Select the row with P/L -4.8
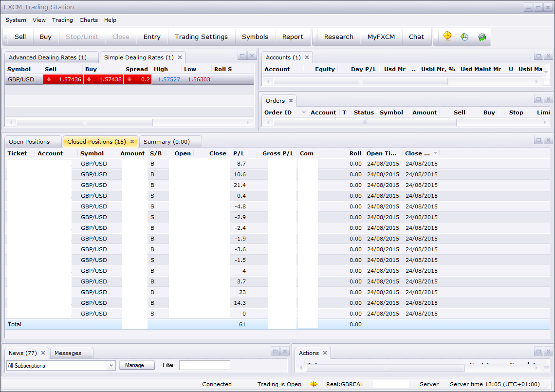Image resolution: width=555 pixels, height=392 pixels. point(278,206)
